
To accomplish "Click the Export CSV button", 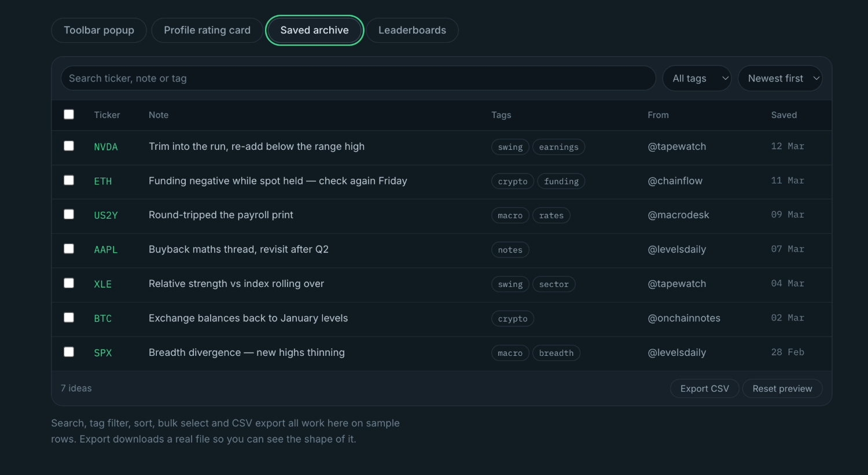I will pyautogui.click(x=705, y=389).
